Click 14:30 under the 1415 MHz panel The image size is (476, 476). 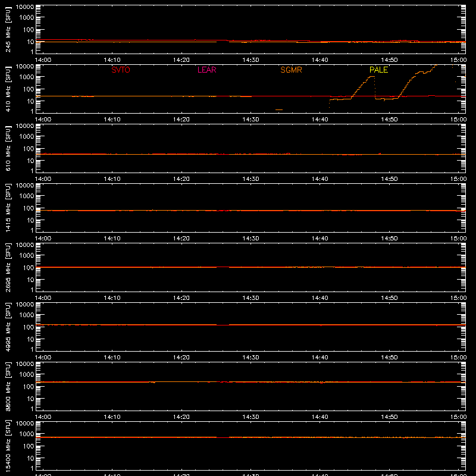pyautogui.click(x=250, y=239)
